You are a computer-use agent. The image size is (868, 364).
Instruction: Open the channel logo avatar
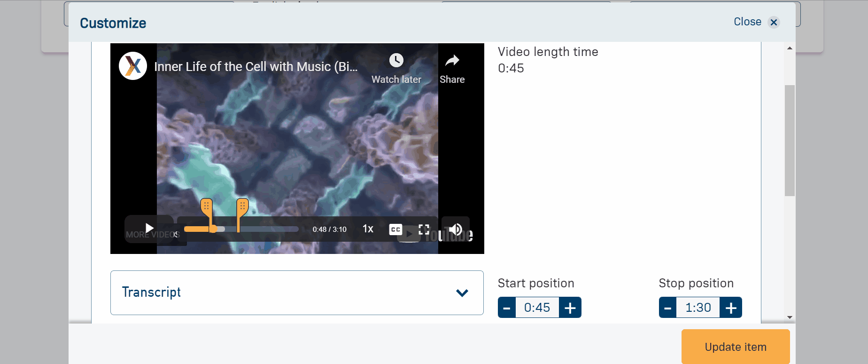pyautogui.click(x=133, y=66)
